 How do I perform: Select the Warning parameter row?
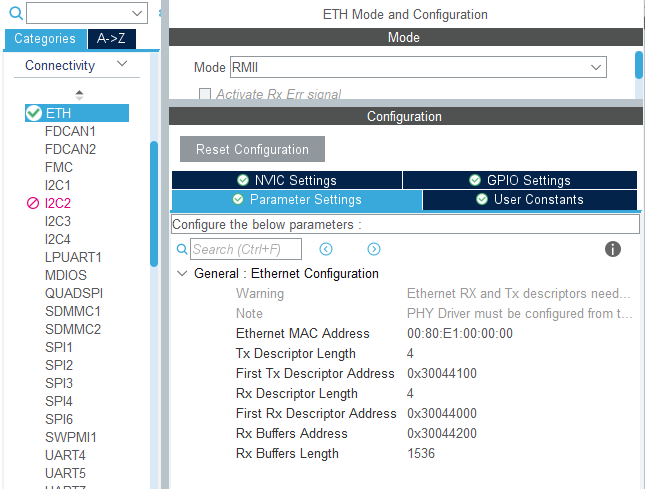434,294
